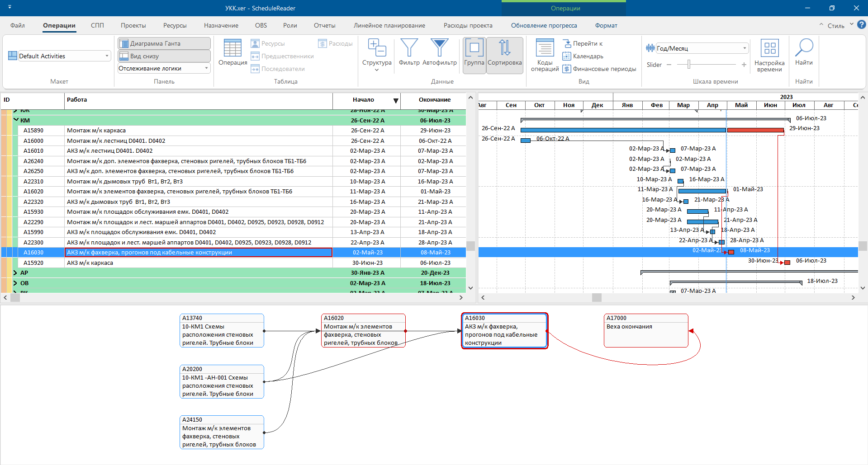Click the slider plus button

(x=744, y=65)
